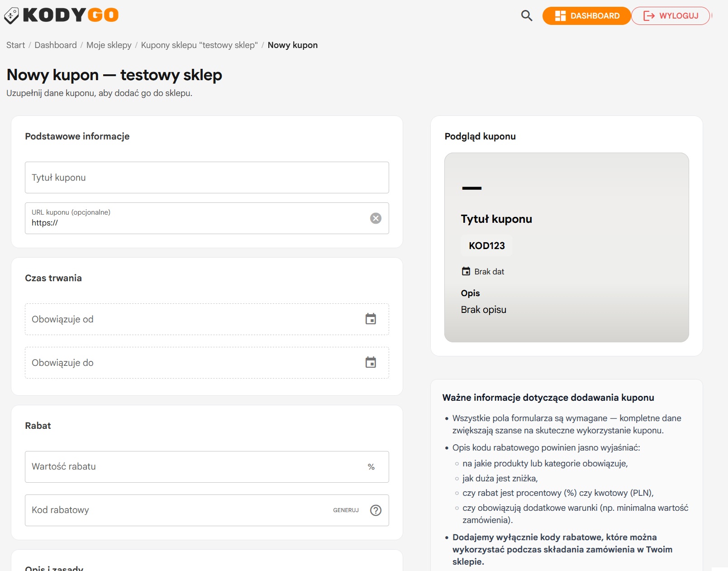The height and width of the screenshot is (571, 728).
Task: Open calendar for Obowiązuje od
Action: tap(371, 319)
